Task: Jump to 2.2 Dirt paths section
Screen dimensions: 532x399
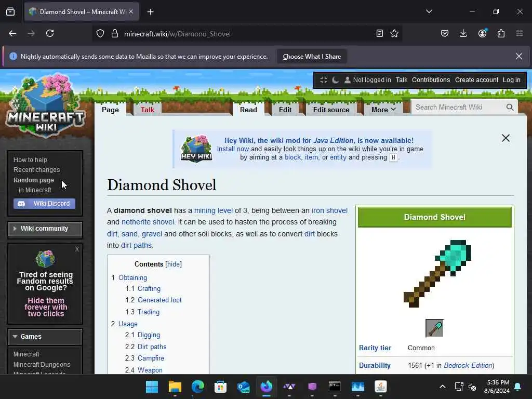Action: pos(152,347)
